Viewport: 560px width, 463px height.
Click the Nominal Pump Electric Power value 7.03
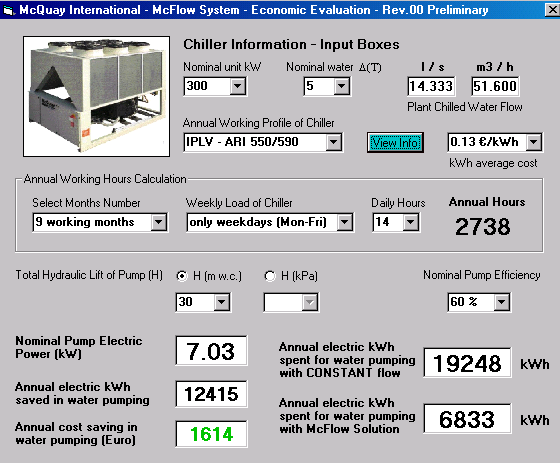(211, 350)
